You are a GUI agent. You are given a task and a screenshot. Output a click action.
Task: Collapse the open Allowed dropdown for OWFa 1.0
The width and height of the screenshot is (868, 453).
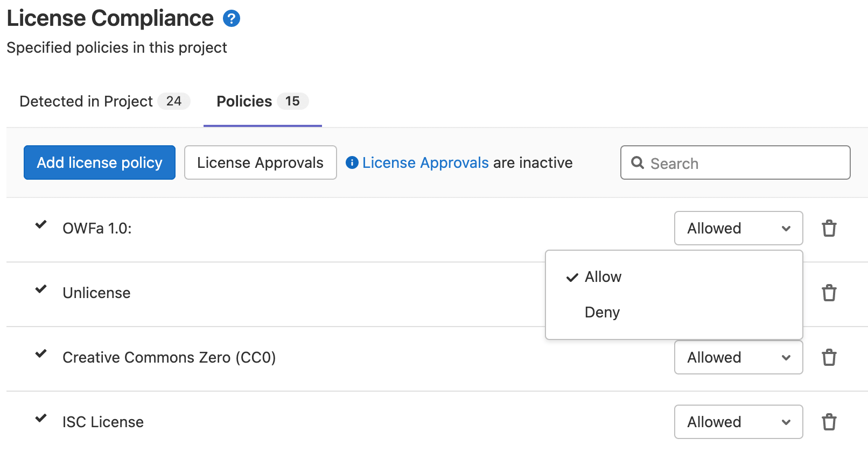click(x=738, y=228)
